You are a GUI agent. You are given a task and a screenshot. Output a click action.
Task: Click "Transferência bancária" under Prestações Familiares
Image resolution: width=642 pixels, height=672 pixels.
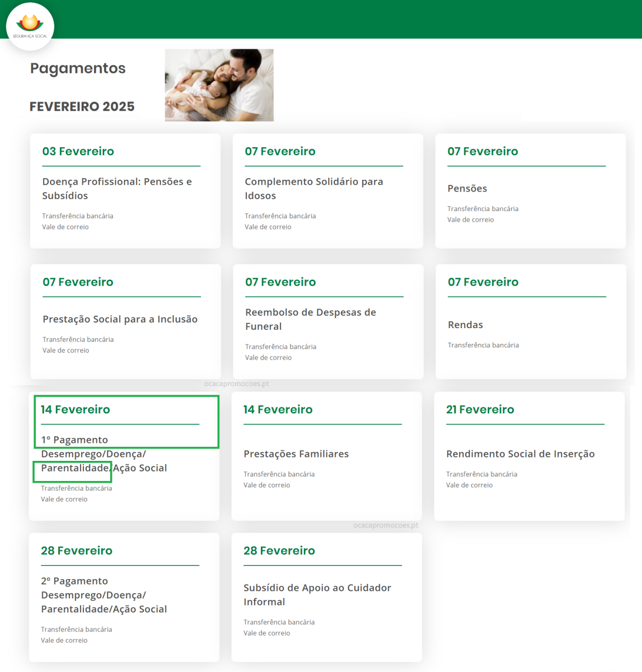pos(279,474)
